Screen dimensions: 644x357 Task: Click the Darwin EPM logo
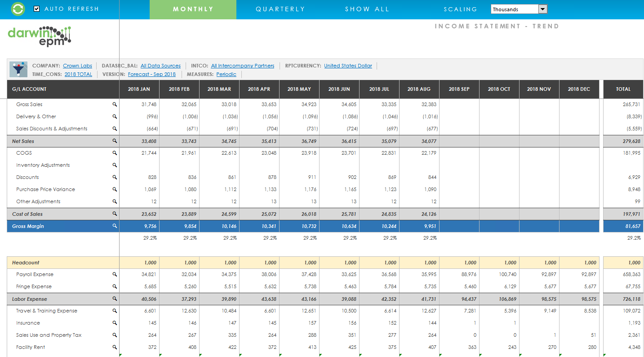[x=40, y=36]
